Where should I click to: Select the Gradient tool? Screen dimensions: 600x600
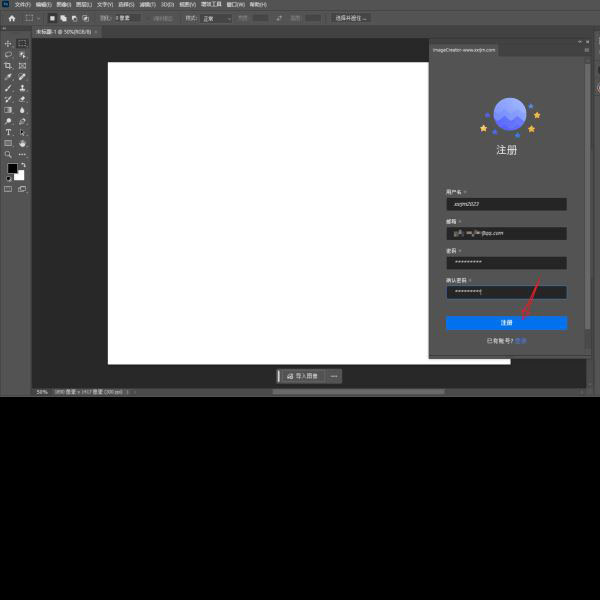(8, 110)
